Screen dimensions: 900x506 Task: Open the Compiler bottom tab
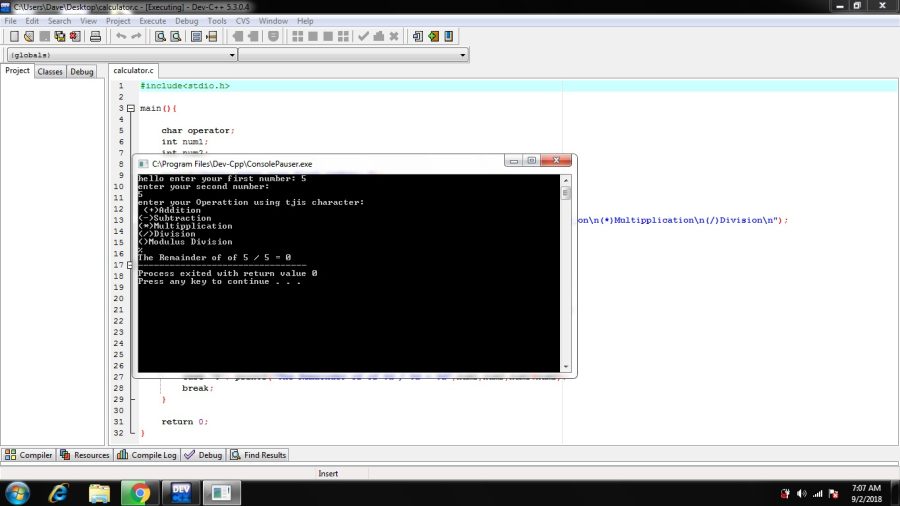pos(28,455)
